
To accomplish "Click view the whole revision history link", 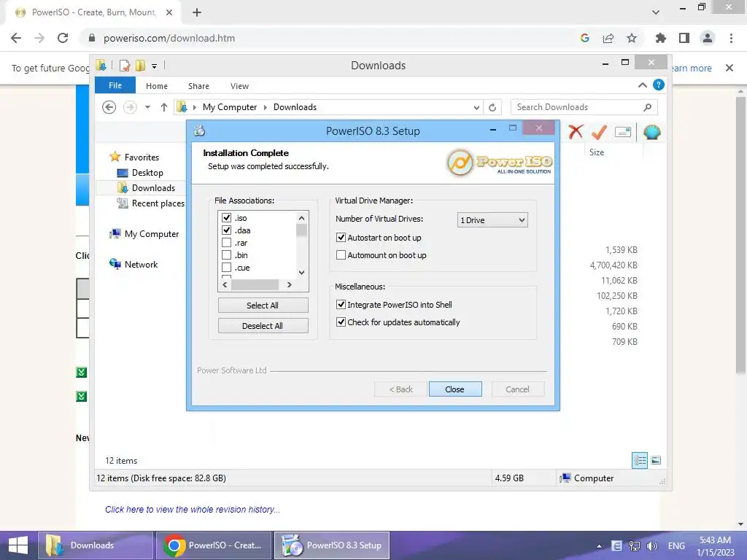I will [x=193, y=510].
